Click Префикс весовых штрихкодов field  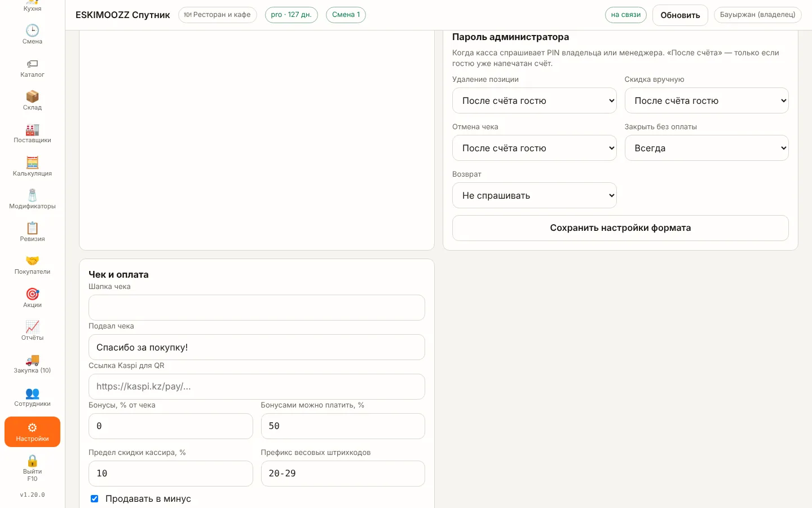coord(343,474)
